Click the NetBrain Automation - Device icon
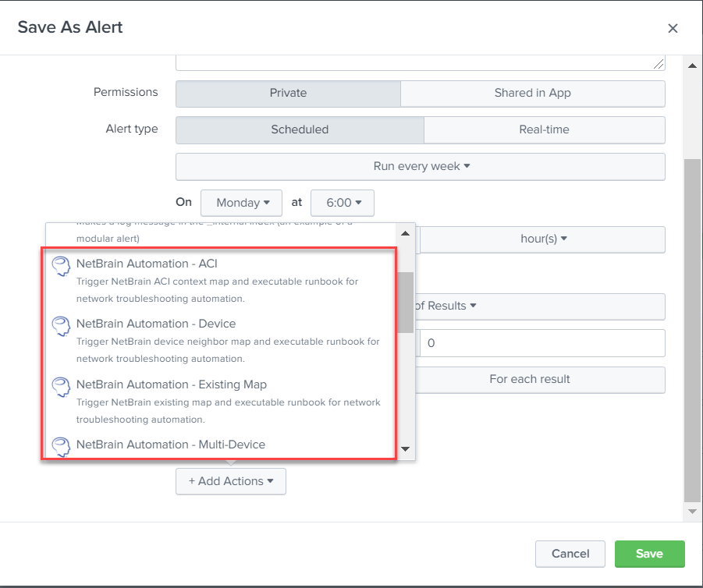Image resolution: width=703 pixels, height=588 pixels. click(x=61, y=325)
